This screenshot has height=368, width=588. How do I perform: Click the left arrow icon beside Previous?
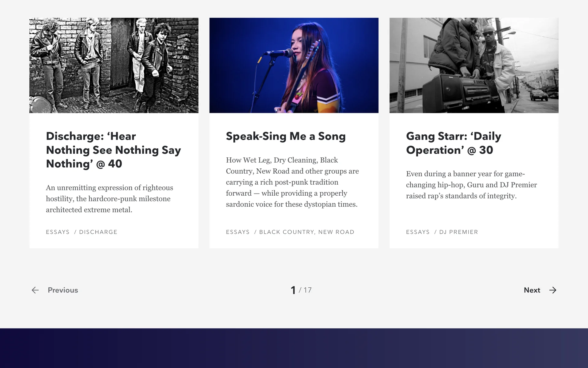(x=35, y=290)
